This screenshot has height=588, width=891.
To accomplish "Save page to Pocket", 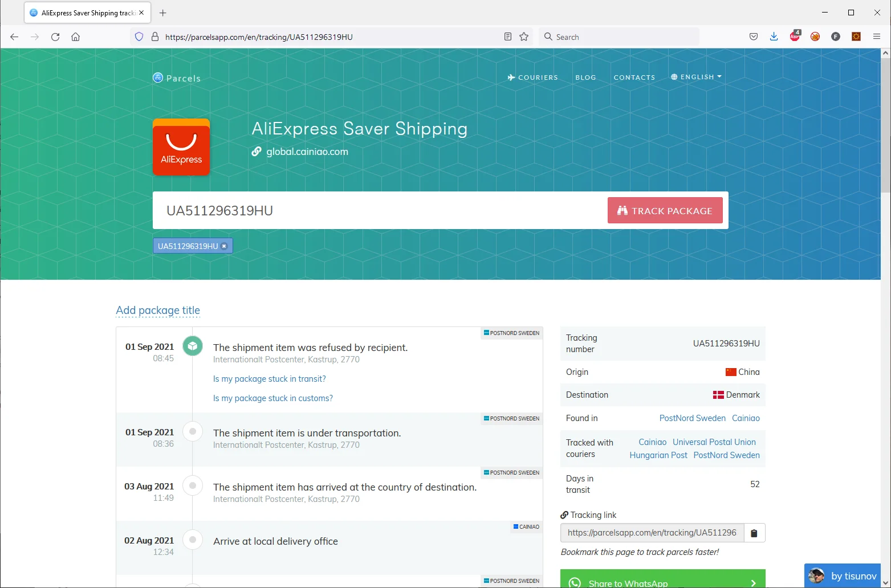I will coord(754,37).
